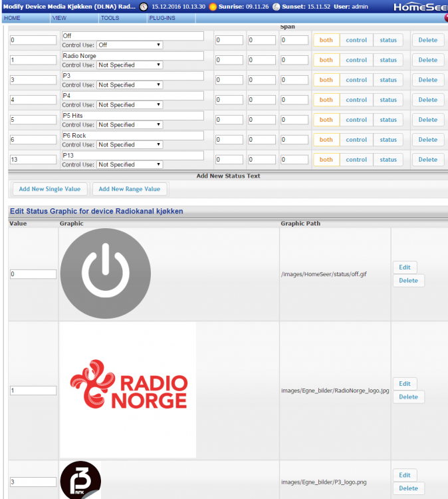Viewport: 448px width, 499px height.
Task: Click the Radio Norge status name field
Action: pyautogui.click(x=133, y=56)
